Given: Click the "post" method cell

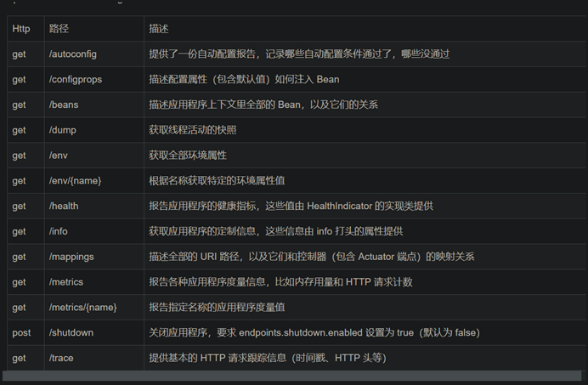Looking at the screenshot, I should coord(21,332).
